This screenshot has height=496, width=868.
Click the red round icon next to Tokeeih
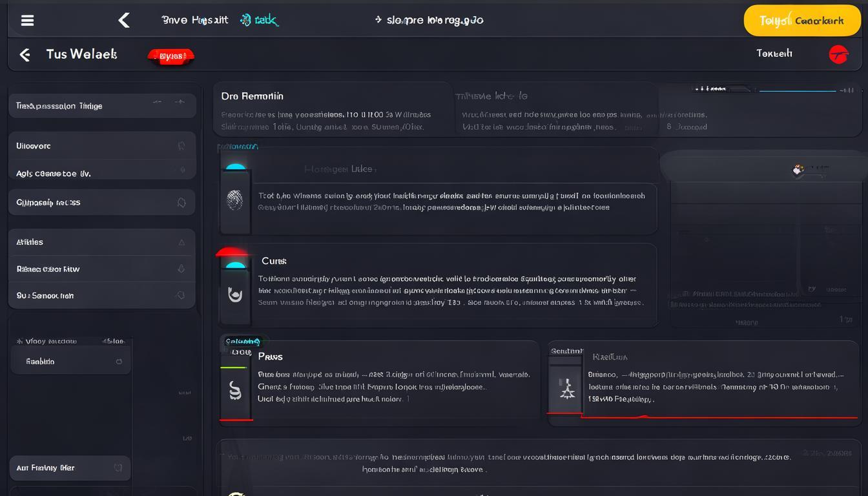[838, 54]
